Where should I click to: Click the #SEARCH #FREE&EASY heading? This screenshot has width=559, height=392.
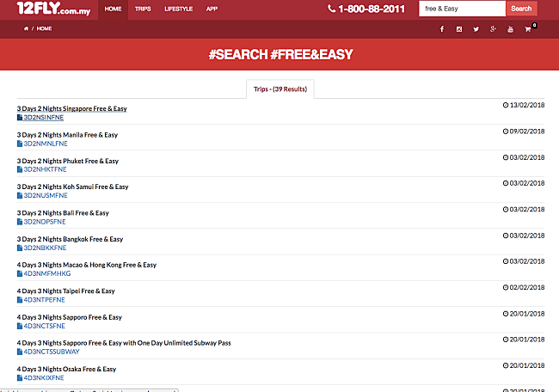click(x=280, y=54)
